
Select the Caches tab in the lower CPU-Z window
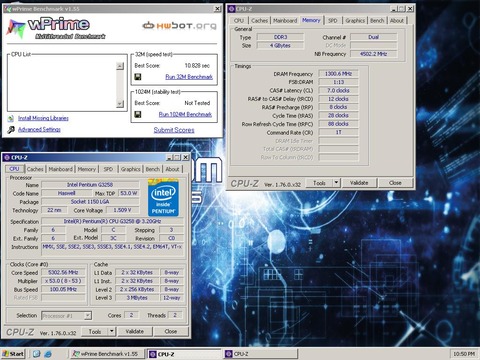pos(35,169)
